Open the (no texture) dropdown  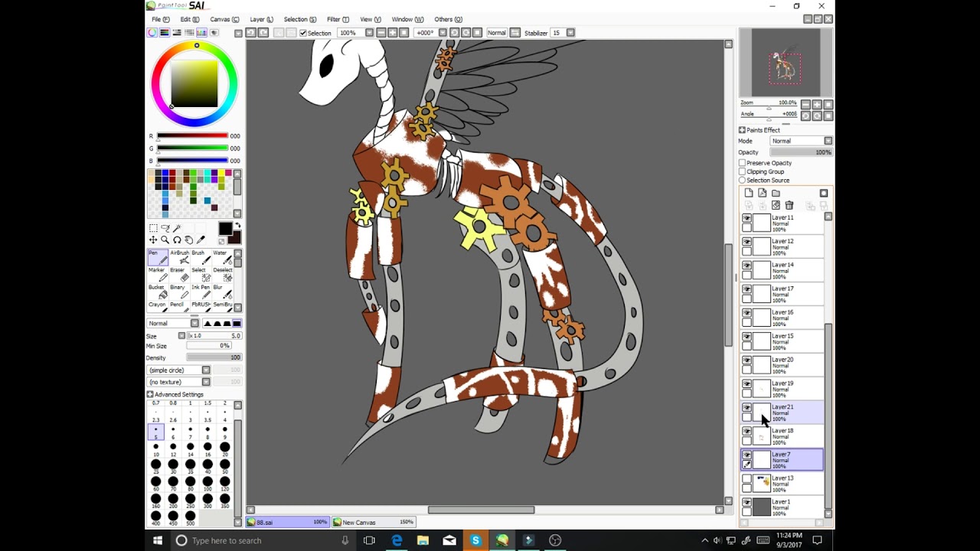click(178, 382)
